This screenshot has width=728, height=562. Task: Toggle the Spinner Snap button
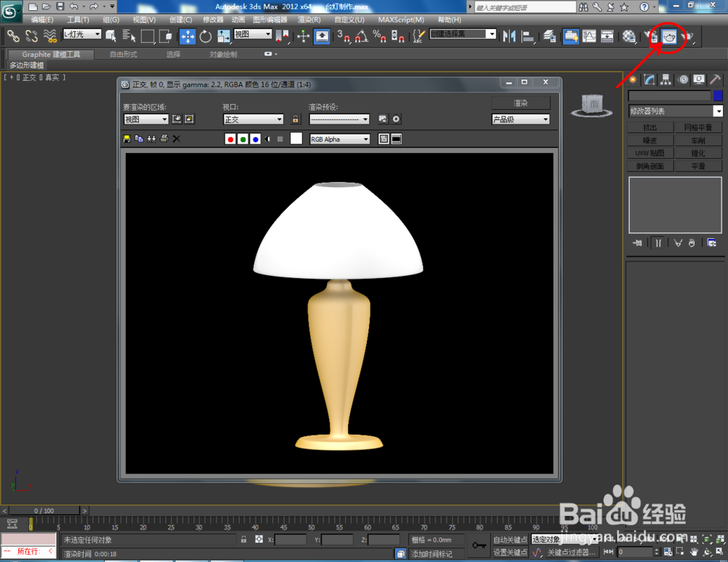pos(398,36)
